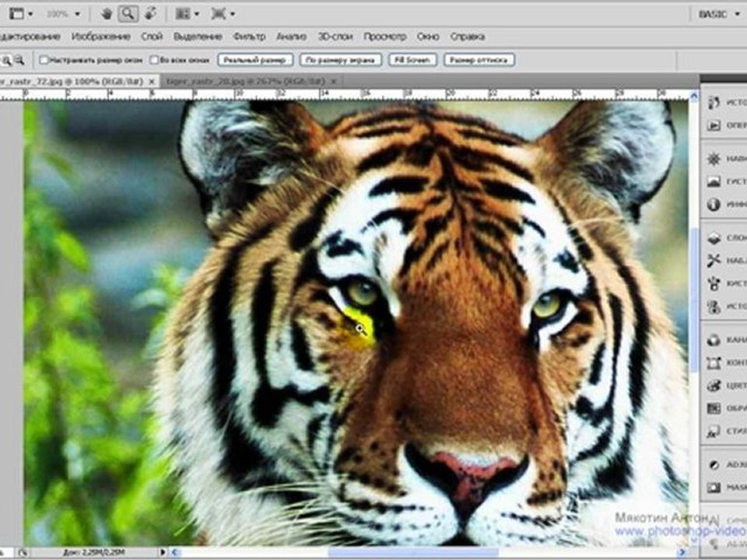
Task: Open the Просмотр menu
Action: [x=385, y=37]
